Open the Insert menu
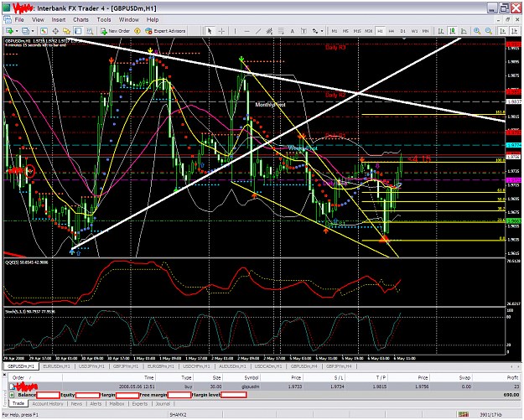Screen dimensions: 524x420 tap(59, 20)
